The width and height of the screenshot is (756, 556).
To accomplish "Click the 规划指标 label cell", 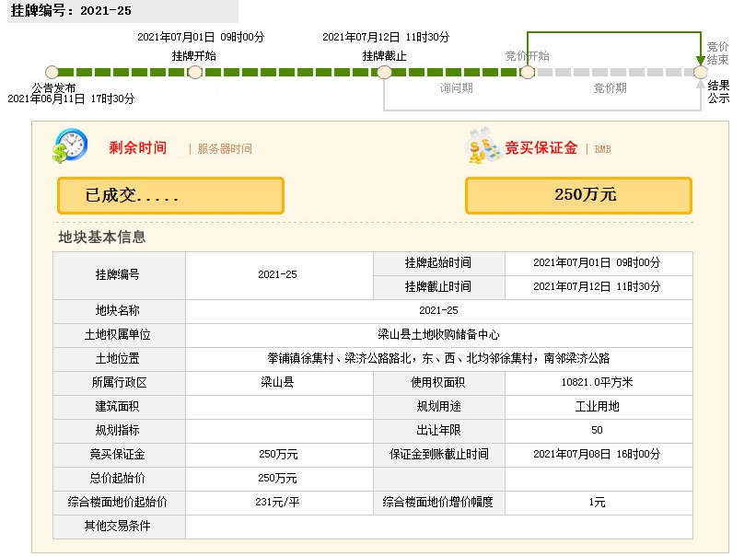I will (x=119, y=431).
